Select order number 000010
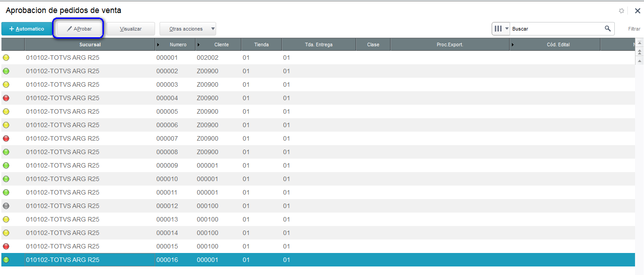Viewport: 644px width, 275px height. pos(167,179)
